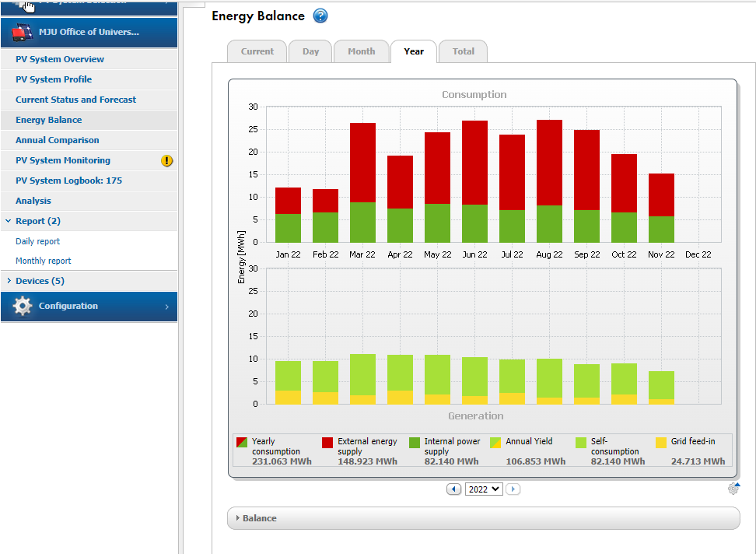
Task: Switch to the Month tab
Action: 361,51
